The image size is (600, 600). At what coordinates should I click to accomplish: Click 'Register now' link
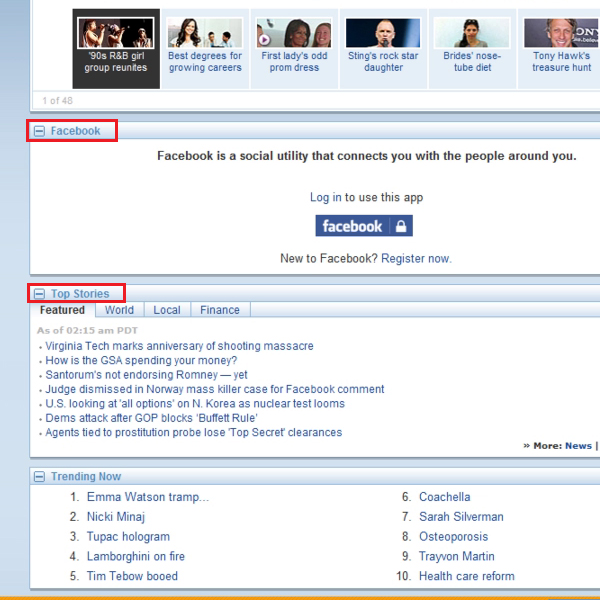[416, 259]
